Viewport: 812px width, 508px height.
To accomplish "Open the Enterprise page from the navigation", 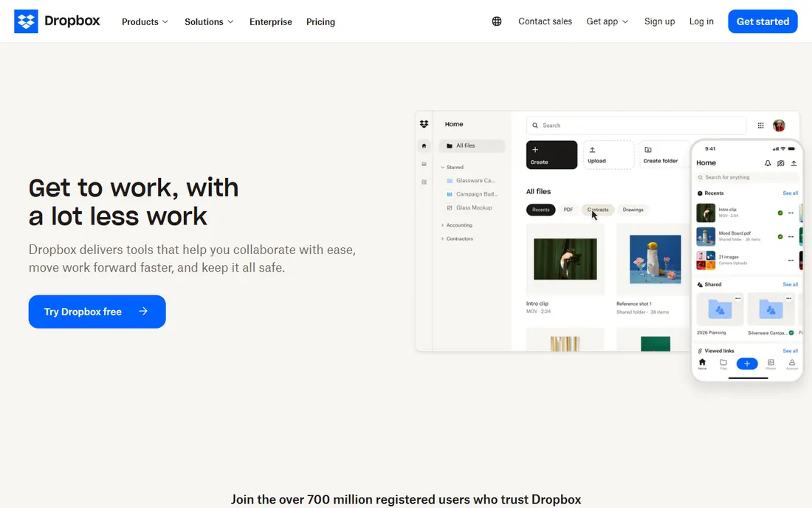I will tap(271, 21).
